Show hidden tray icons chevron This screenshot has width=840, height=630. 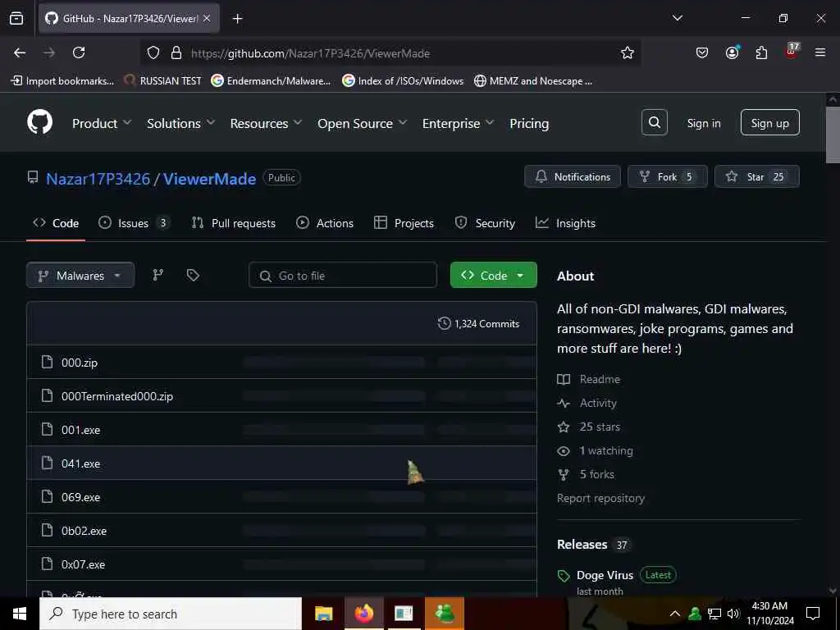675,614
